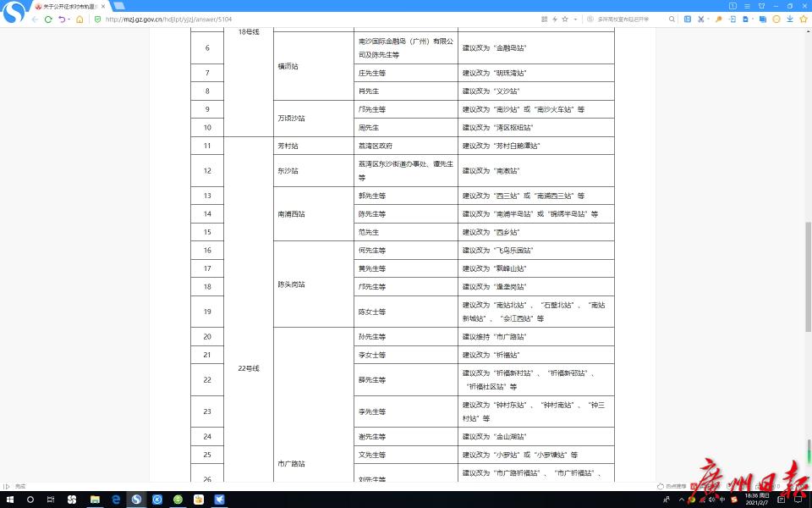
Task: Click the lightning speed mode icon
Action: pyautogui.click(x=554, y=19)
